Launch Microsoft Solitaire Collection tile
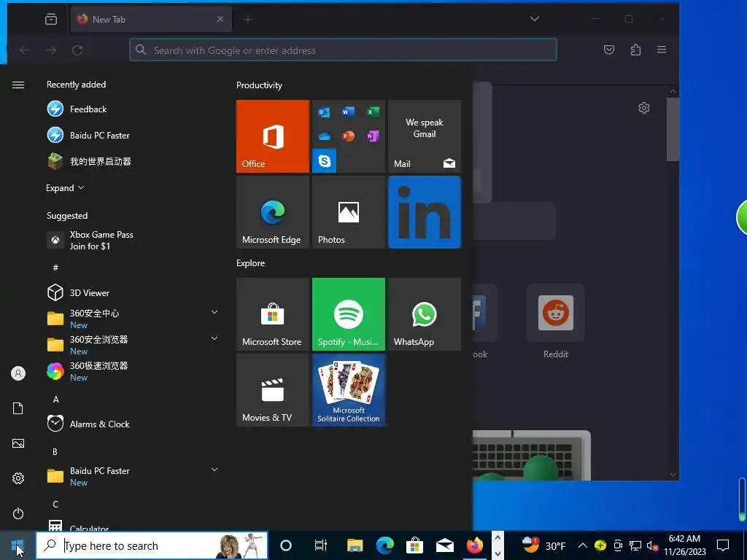Screen dimensions: 747x560 [349, 390]
